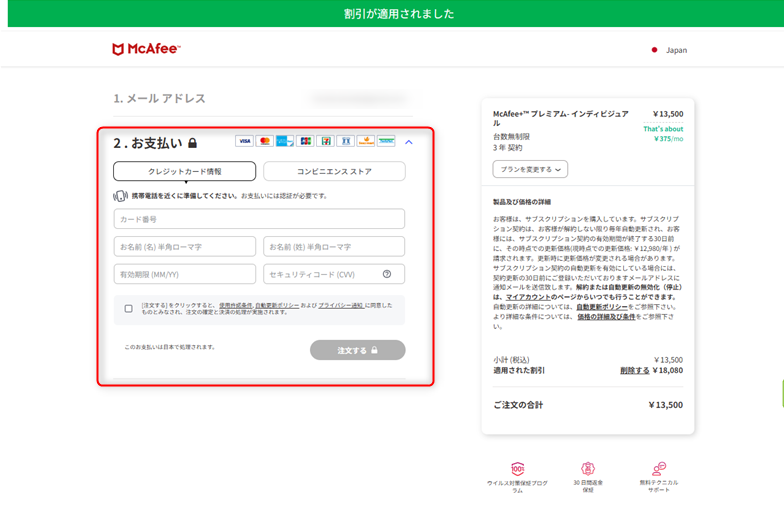Click the このお支払いは日本で処理されます note
This screenshot has height=517, width=784.
(x=170, y=347)
